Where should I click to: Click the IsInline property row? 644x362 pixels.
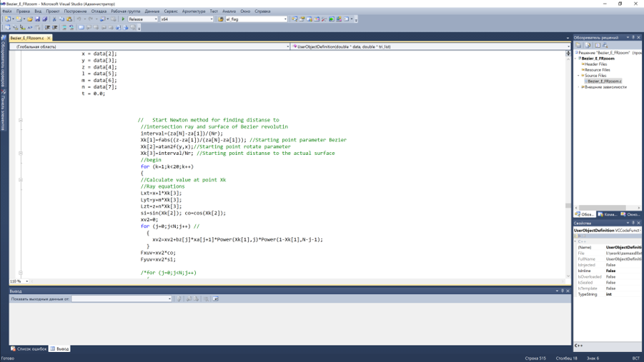pyautogui.click(x=608, y=271)
